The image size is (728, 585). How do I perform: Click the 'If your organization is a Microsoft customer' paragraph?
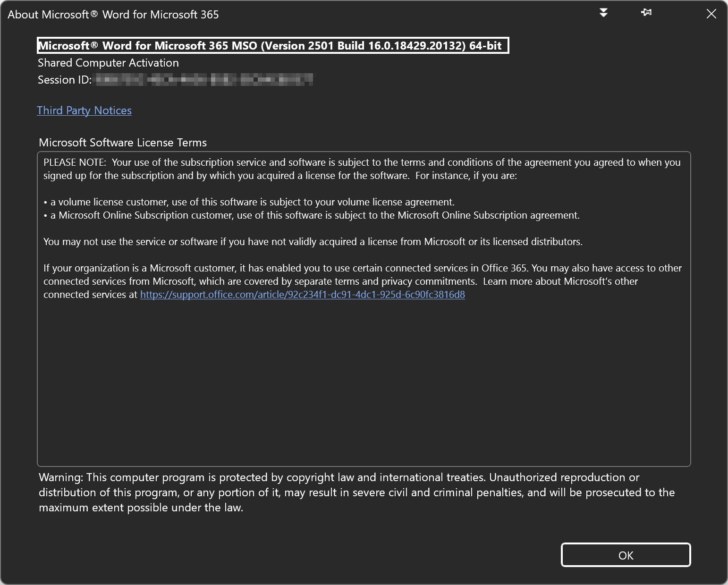point(363,281)
